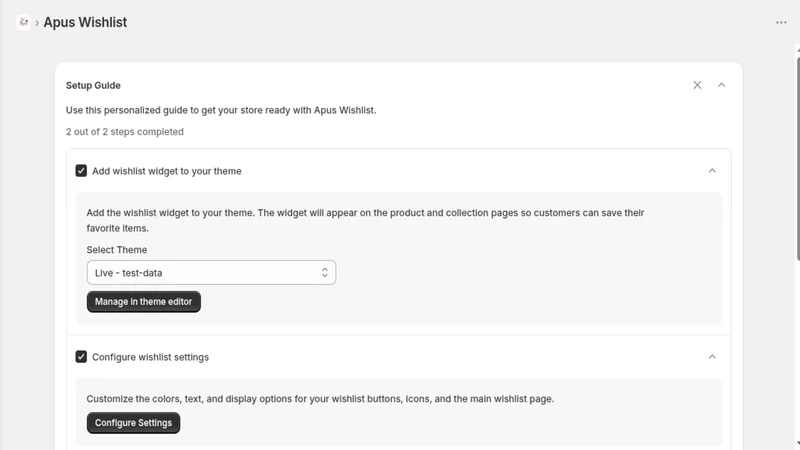Click the 'Add wishlist widget to your theme' title
Screen dimensions: 800x450
pyautogui.click(x=167, y=171)
